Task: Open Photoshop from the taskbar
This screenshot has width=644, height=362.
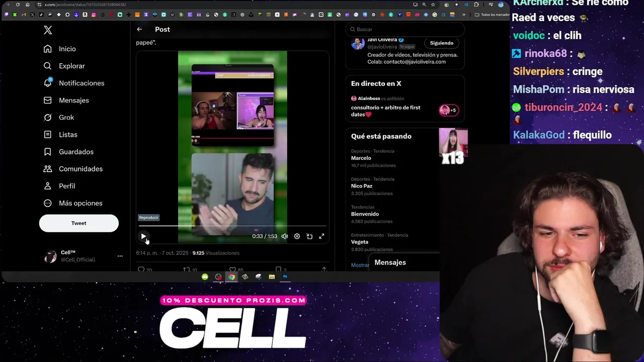Action: pyautogui.click(x=285, y=277)
